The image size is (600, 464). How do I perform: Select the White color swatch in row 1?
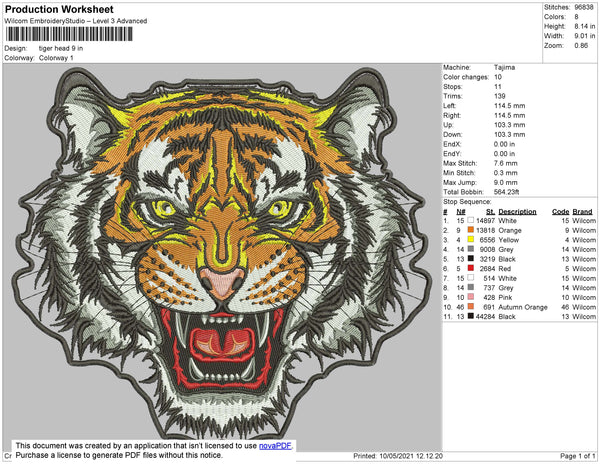[x=470, y=221]
